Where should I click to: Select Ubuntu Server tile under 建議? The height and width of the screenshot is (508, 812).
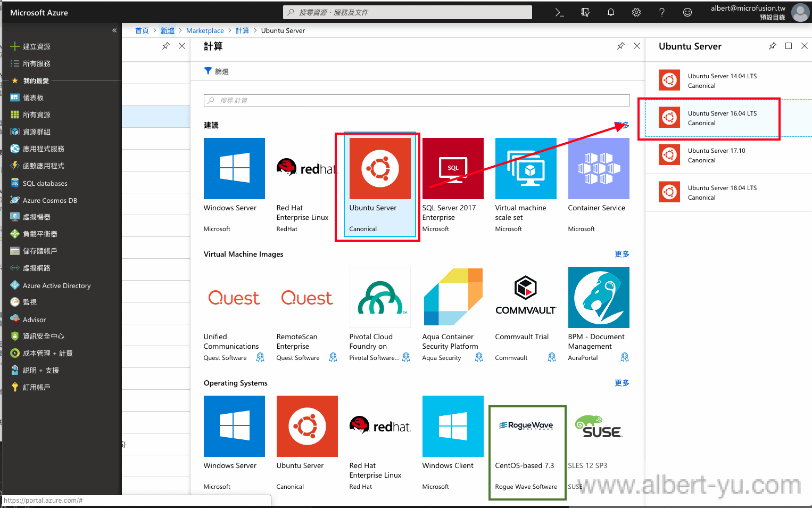[x=380, y=185]
